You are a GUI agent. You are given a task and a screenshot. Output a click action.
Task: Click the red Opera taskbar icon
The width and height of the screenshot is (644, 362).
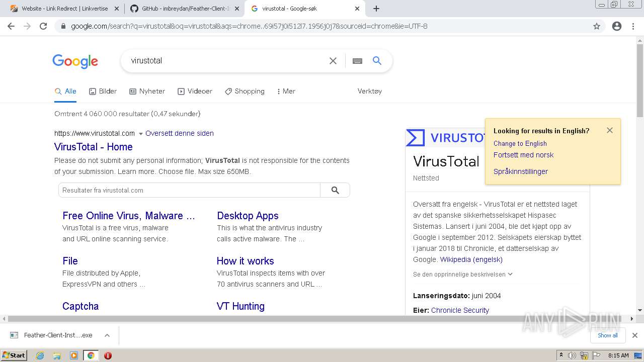point(108,355)
